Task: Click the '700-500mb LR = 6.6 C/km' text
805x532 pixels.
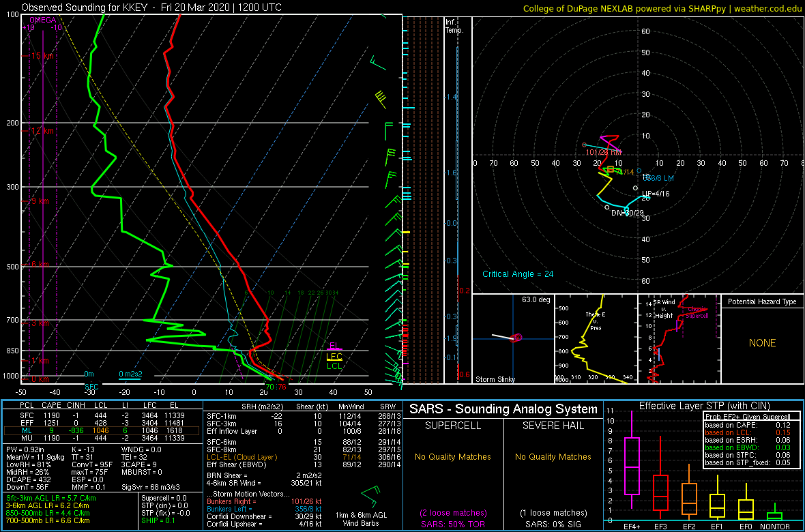Action: point(47,521)
